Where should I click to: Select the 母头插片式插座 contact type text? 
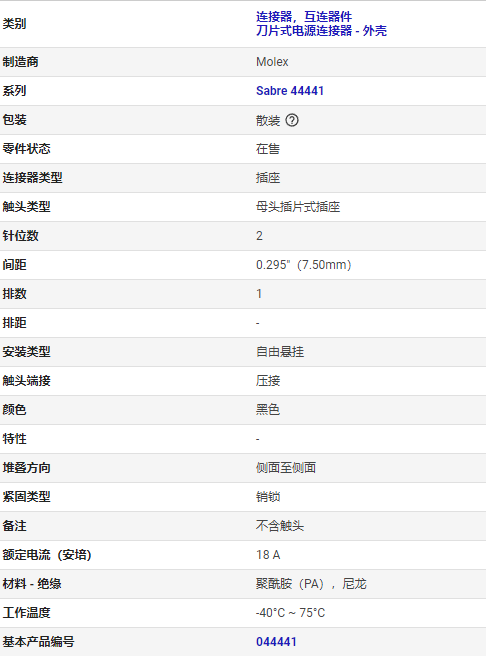point(298,207)
